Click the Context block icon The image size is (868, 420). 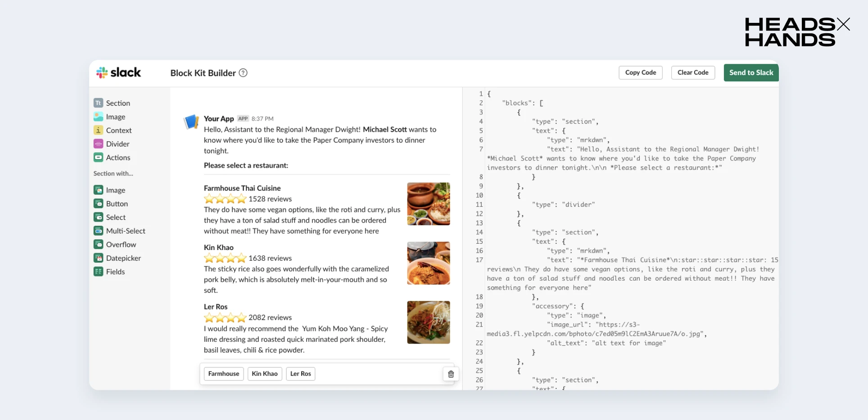(98, 130)
